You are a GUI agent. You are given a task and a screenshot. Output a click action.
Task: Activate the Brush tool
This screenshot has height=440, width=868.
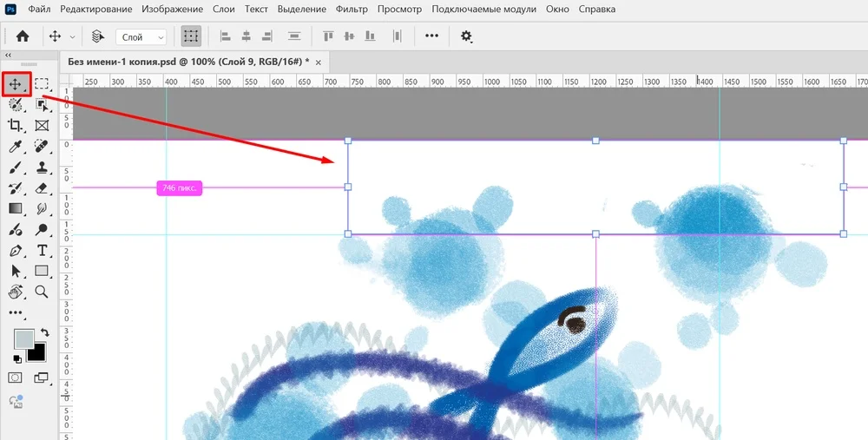(x=16, y=167)
